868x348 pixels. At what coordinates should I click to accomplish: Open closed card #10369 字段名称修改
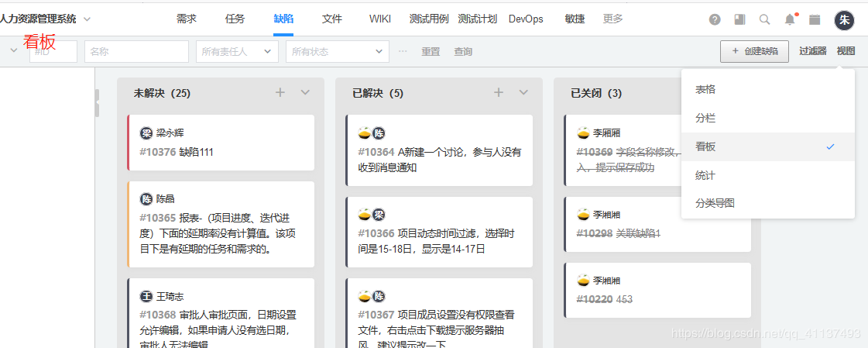(x=623, y=150)
